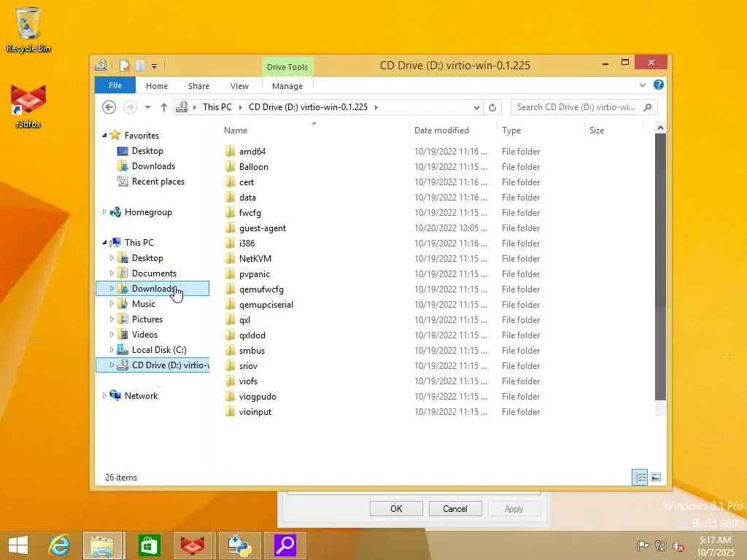Click the search magnifier icon
The image size is (747, 560).
click(x=648, y=107)
